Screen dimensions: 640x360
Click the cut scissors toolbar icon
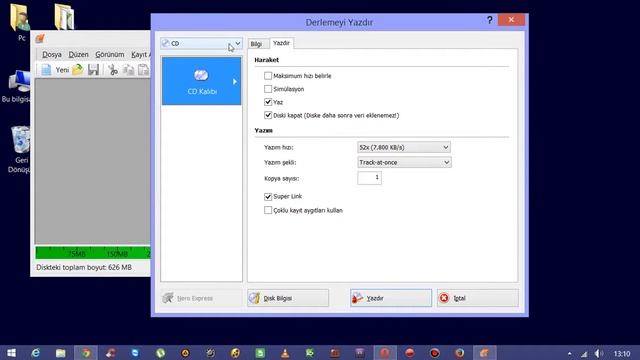pos(113,70)
